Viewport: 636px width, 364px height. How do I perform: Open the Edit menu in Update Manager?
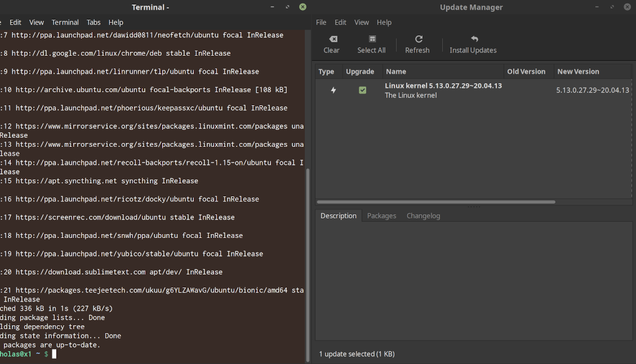(x=340, y=22)
